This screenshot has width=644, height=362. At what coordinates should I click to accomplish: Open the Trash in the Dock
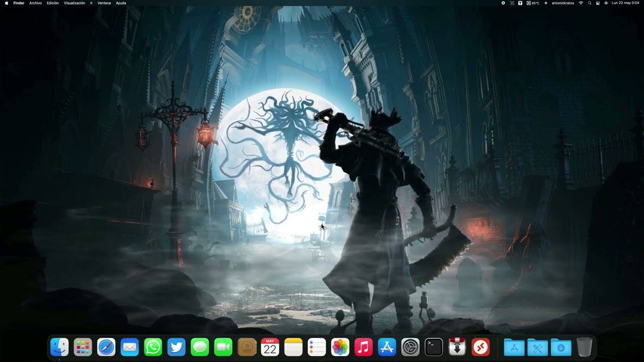pos(584,347)
